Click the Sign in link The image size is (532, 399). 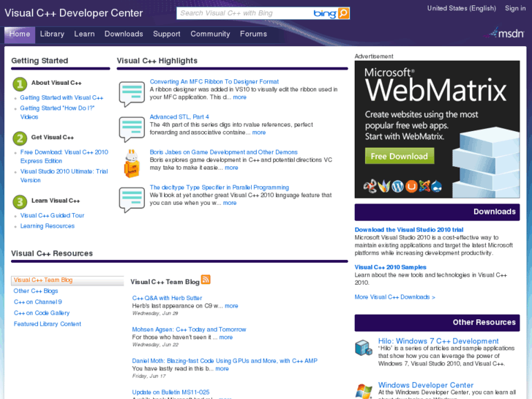[x=515, y=8]
